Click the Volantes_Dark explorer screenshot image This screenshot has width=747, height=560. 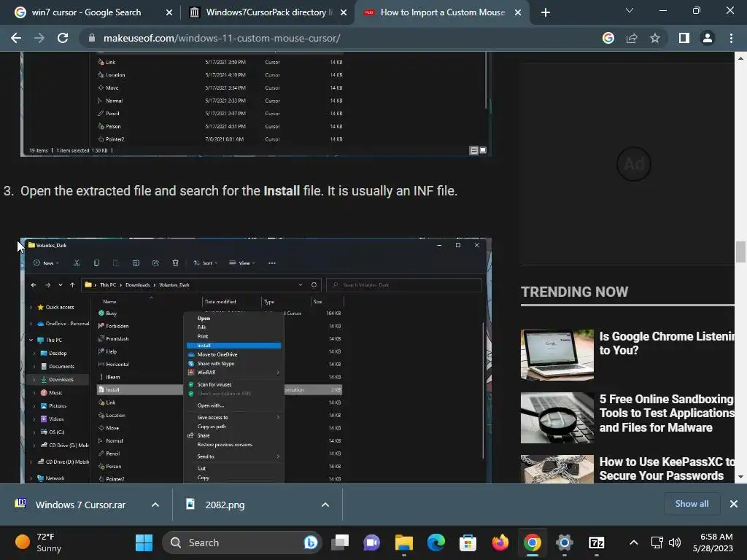coord(256,360)
